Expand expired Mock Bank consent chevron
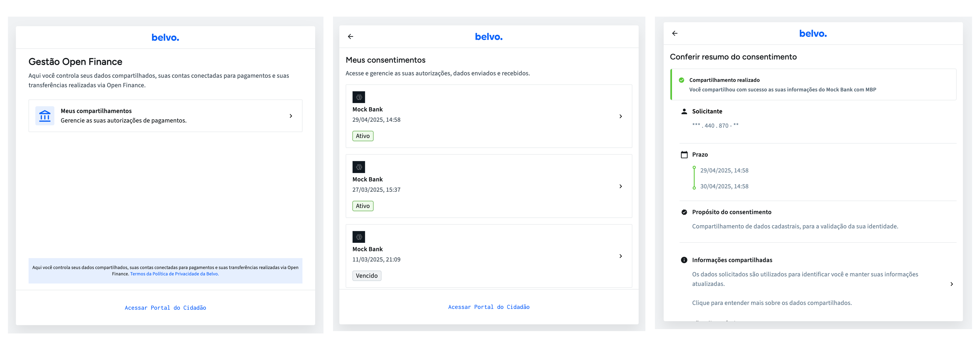The width and height of the screenshot is (980, 341). pos(621,256)
